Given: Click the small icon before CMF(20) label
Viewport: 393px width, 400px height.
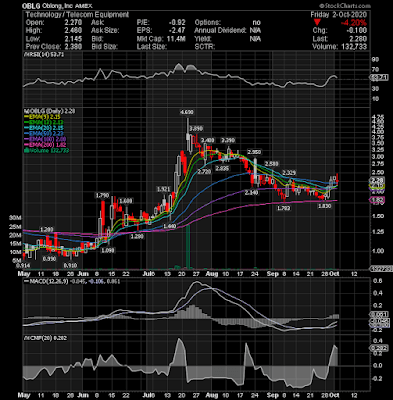Looking at the screenshot, I should (25, 338).
